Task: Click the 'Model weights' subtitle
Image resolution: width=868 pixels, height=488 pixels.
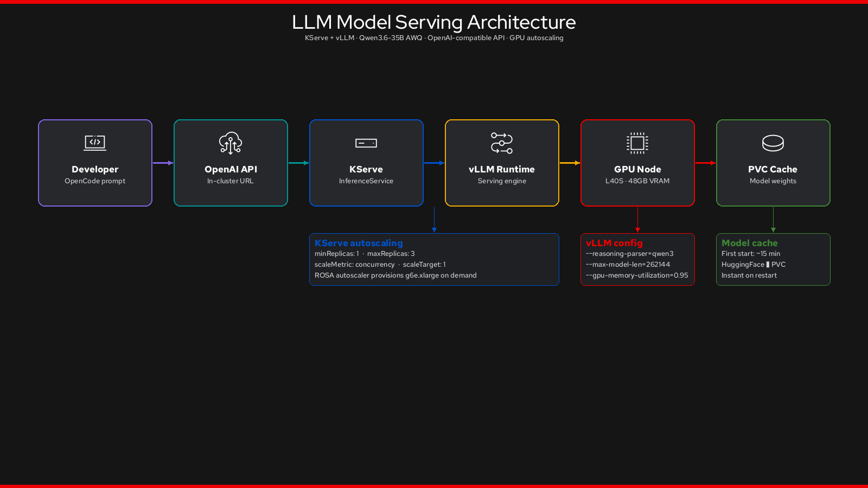Action: click(x=773, y=181)
